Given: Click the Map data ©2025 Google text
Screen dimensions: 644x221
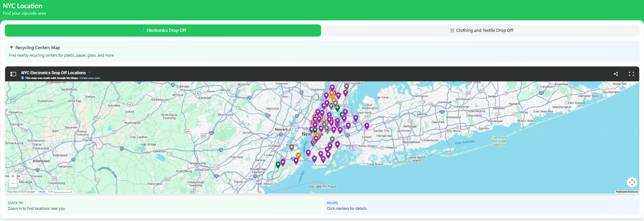Looking at the screenshot, I should coord(21,192).
